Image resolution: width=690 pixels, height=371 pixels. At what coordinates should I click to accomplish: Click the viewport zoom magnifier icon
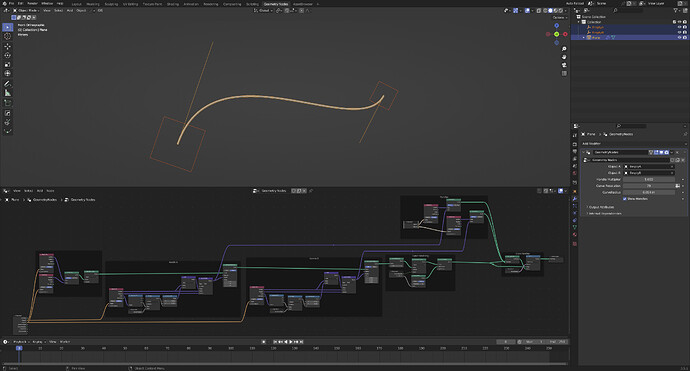[564, 49]
